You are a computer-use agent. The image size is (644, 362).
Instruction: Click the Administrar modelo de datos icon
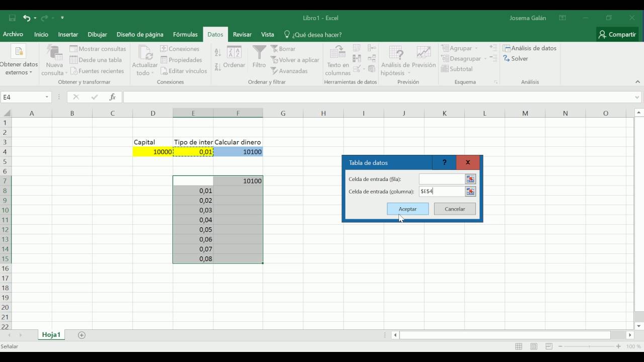click(372, 69)
